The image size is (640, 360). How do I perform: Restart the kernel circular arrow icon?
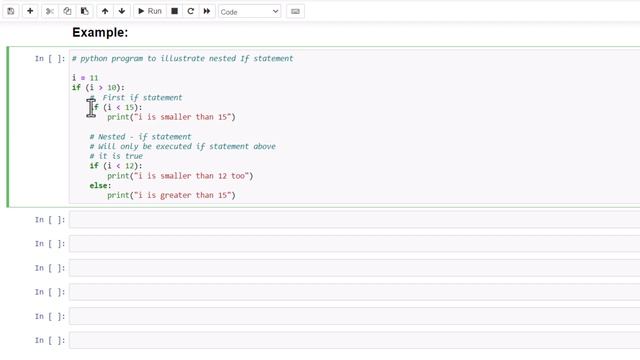(191, 11)
